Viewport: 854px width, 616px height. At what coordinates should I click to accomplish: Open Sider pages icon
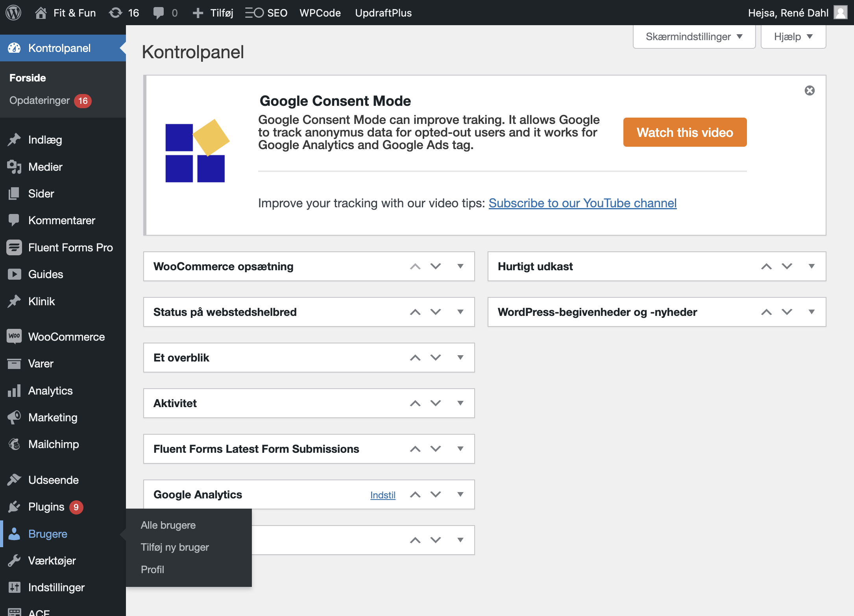(x=14, y=194)
